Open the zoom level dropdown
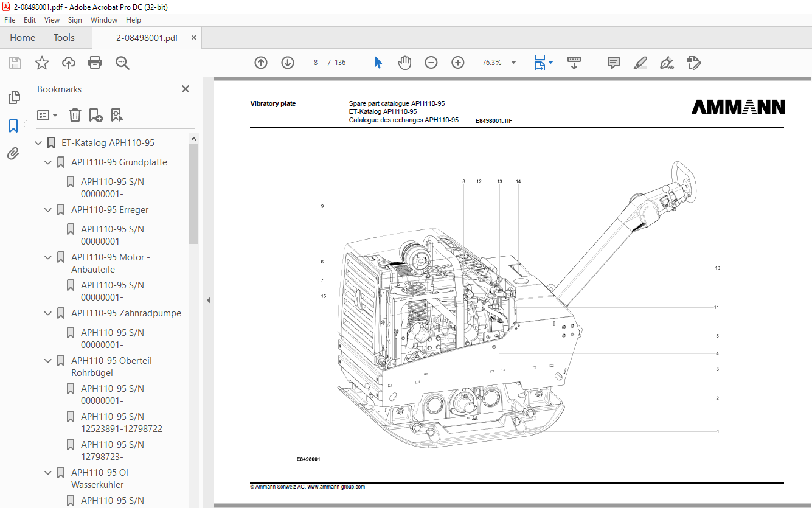Viewport: 812px width, 508px height. coord(514,63)
